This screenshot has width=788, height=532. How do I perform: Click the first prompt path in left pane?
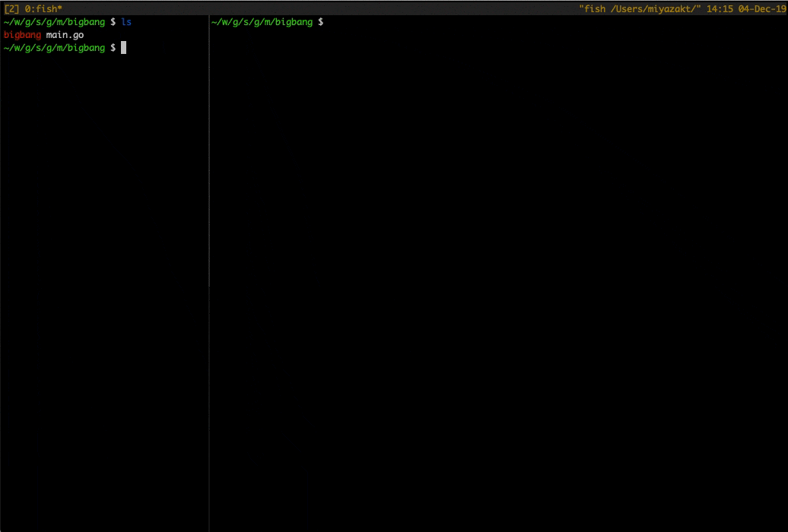click(x=54, y=22)
